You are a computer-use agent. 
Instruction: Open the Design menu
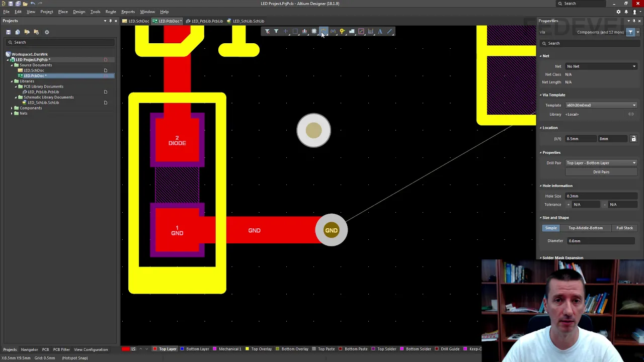click(79, 12)
